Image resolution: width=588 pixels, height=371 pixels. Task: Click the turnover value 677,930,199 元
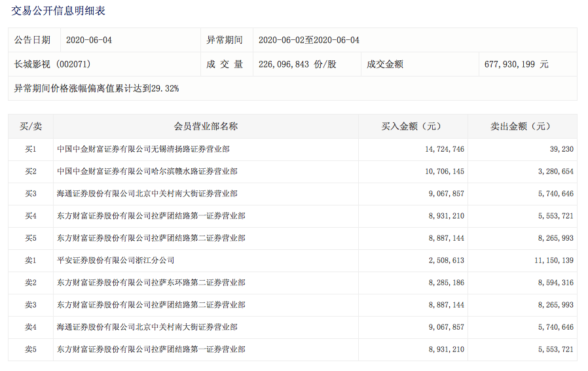(516, 64)
